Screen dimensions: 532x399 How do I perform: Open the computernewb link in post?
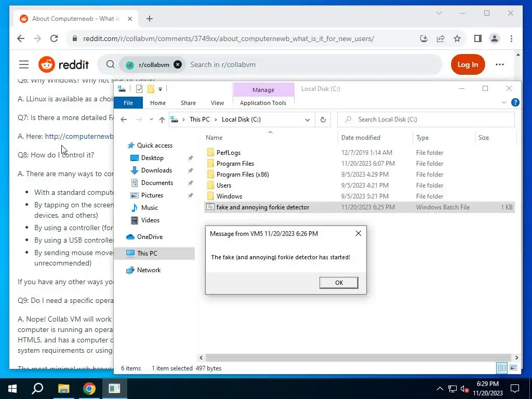tap(79, 137)
